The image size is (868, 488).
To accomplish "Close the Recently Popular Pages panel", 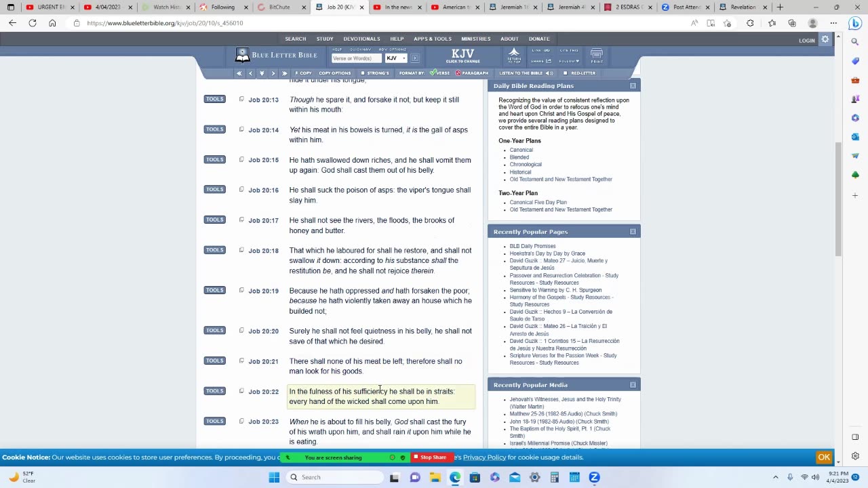I will pyautogui.click(x=633, y=232).
